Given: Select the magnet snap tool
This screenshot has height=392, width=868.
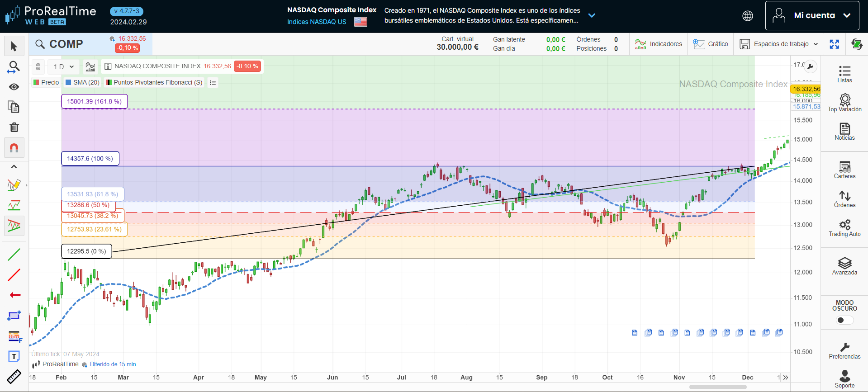Looking at the screenshot, I should click(14, 148).
